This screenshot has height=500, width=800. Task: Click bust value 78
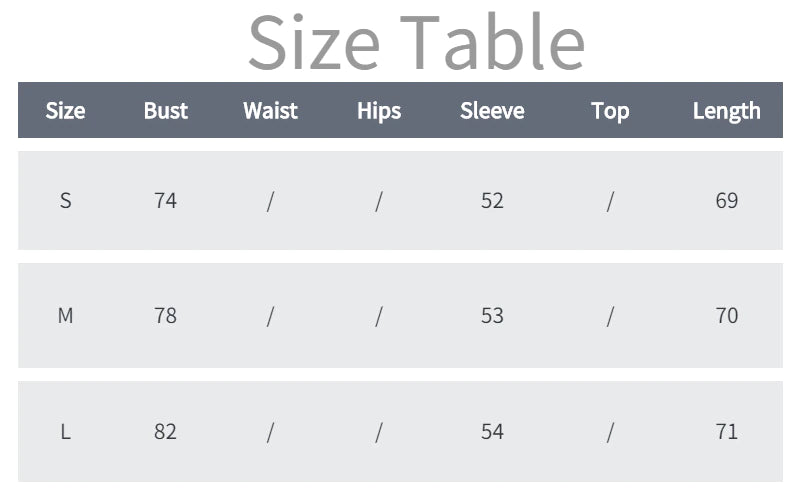165,316
